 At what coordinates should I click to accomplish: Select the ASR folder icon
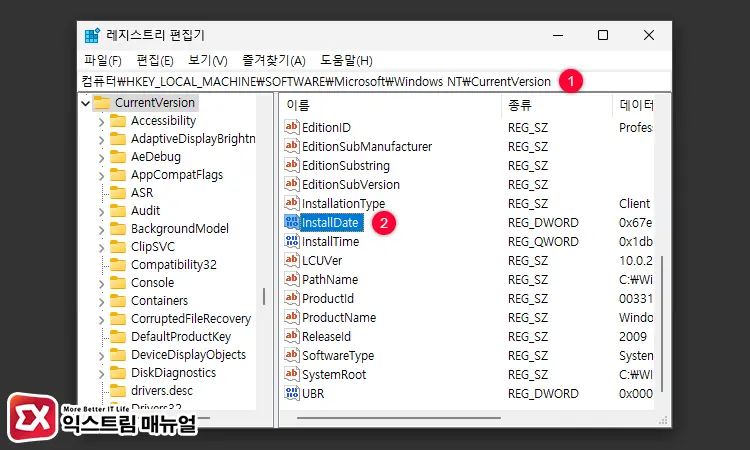(x=118, y=192)
